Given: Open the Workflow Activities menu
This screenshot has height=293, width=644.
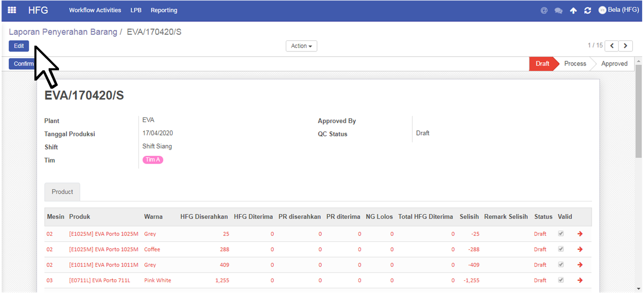Looking at the screenshot, I should click(95, 10).
